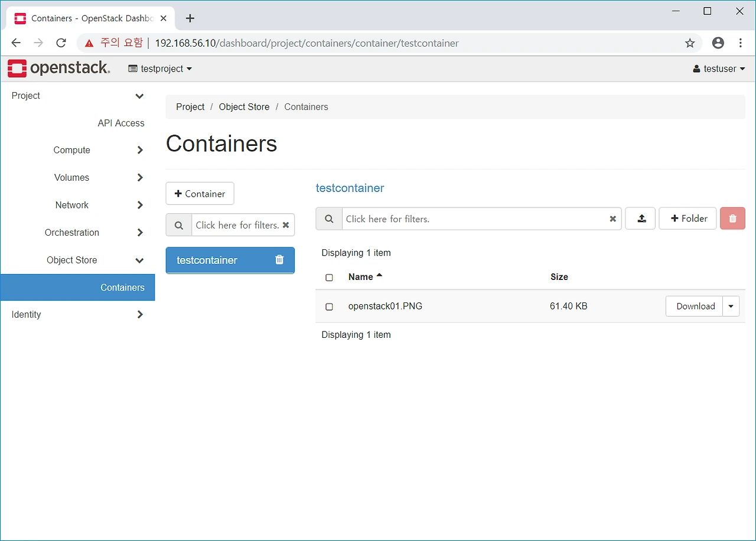Click the + Container button

pos(200,194)
